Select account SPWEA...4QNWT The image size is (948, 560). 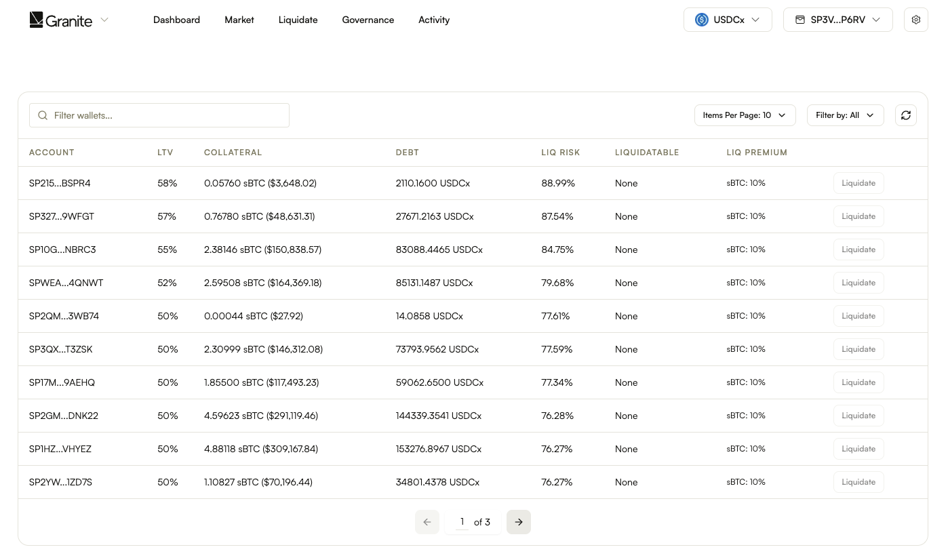coord(66,283)
